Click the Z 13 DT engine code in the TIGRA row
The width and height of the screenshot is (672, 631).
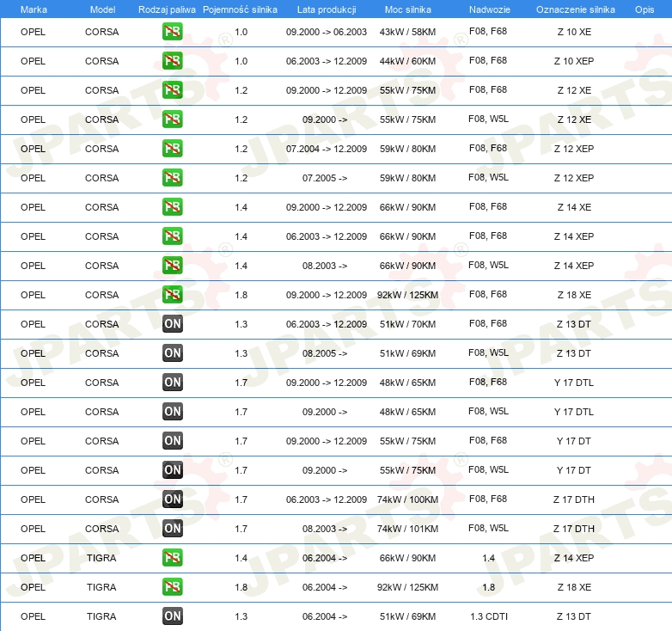(x=574, y=616)
